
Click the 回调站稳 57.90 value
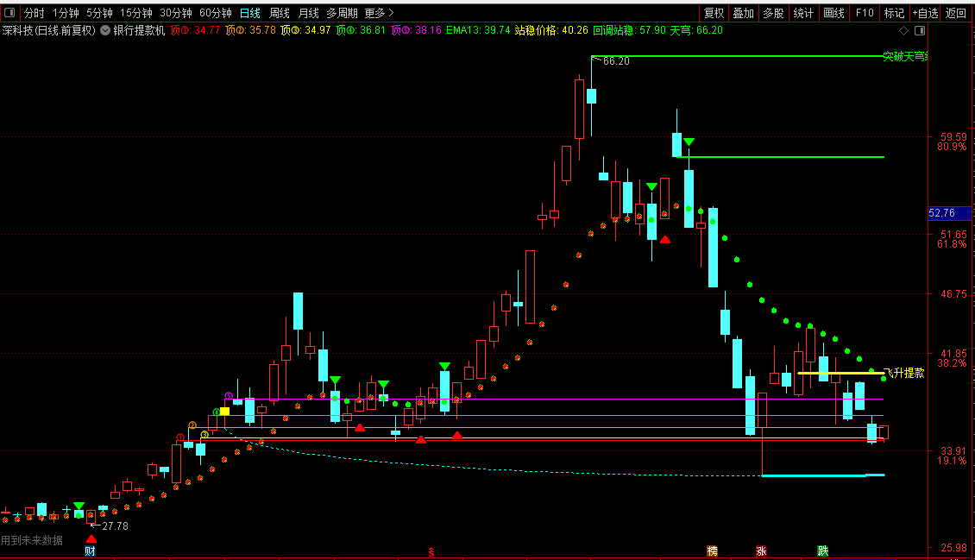[629, 30]
